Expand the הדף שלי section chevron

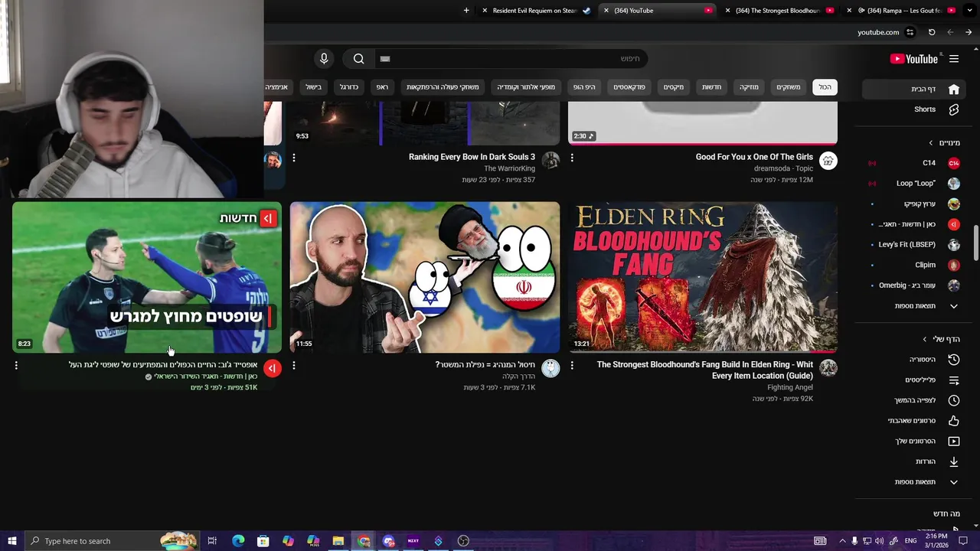tap(925, 339)
